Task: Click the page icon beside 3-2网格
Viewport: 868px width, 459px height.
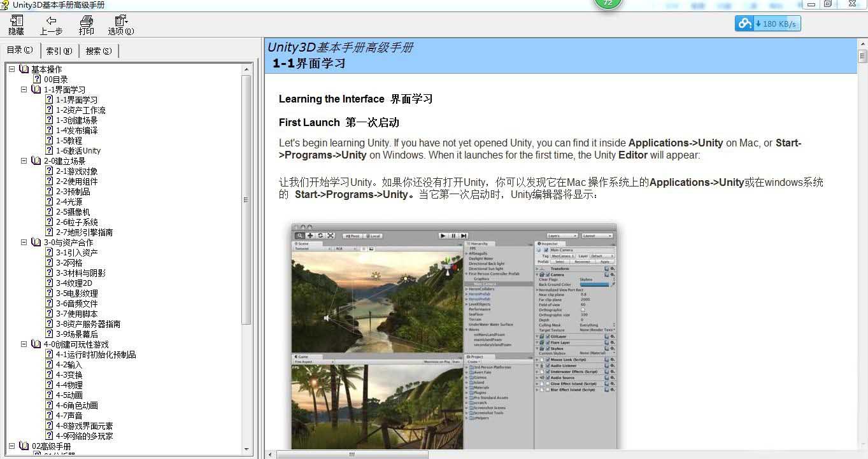Action: 49,262
